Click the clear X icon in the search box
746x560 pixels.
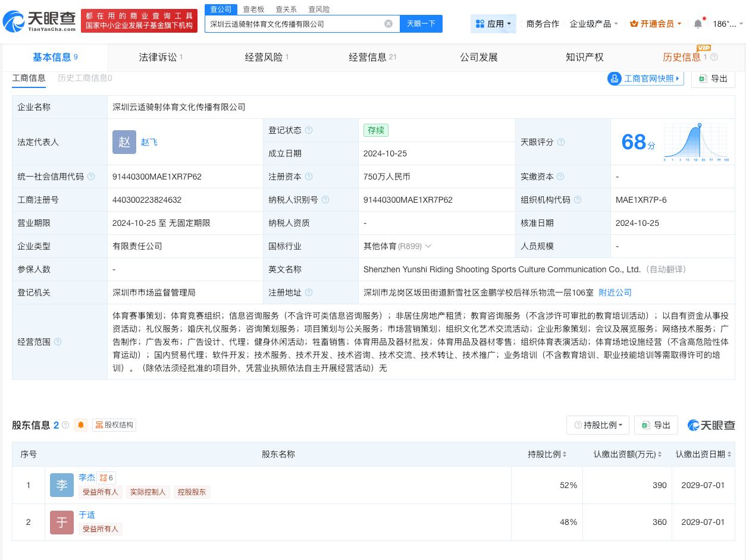(x=388, y=23)
